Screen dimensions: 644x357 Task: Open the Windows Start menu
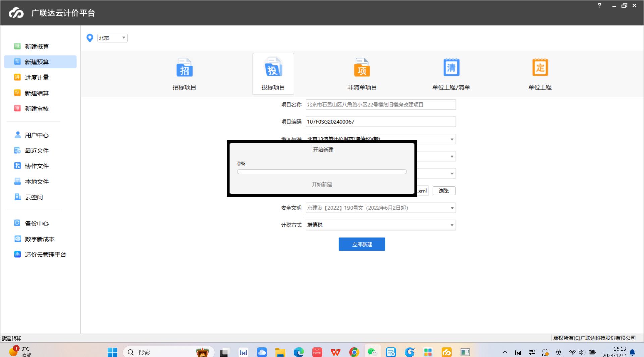[112, 352]
